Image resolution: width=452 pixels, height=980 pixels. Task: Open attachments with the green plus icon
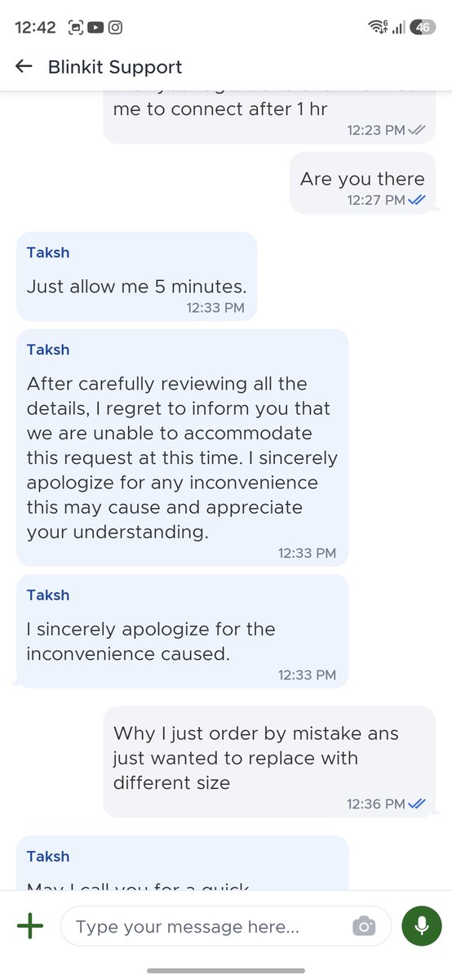(30, 926)
